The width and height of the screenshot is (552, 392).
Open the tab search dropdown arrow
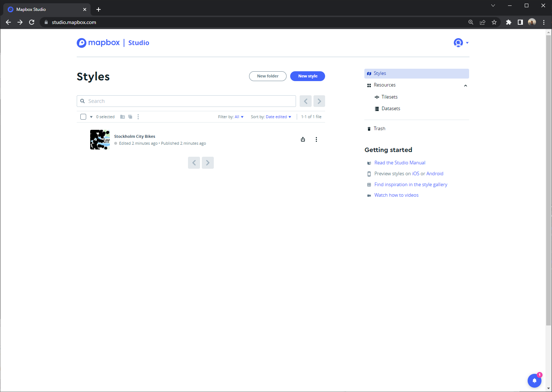point(493,5)
